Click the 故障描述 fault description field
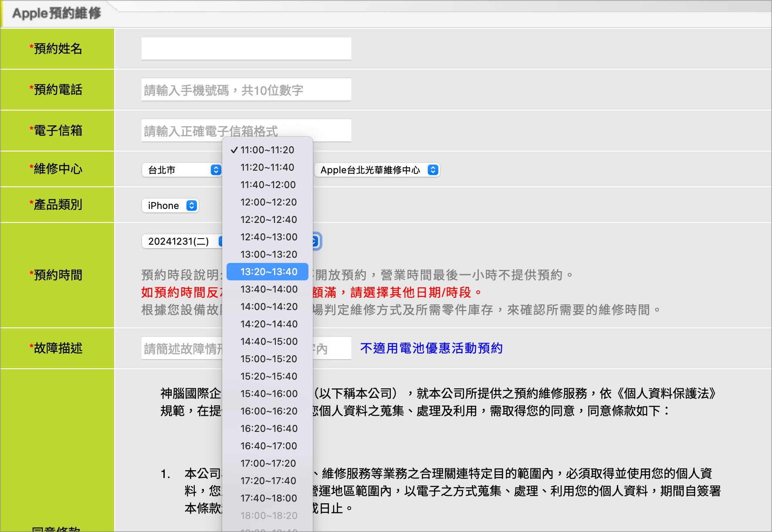The image size is (772, 532). click(246, 348)
